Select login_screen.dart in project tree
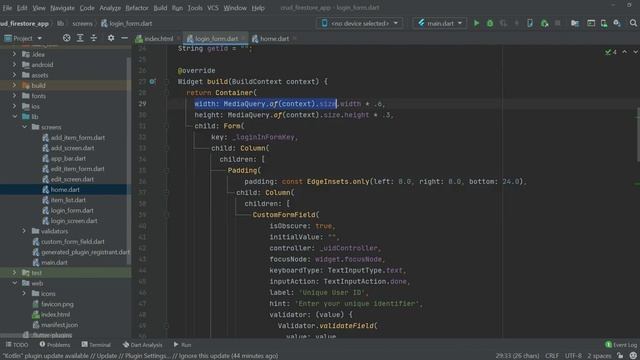Viewport: 640px width, 360px height. click(74, 221)
